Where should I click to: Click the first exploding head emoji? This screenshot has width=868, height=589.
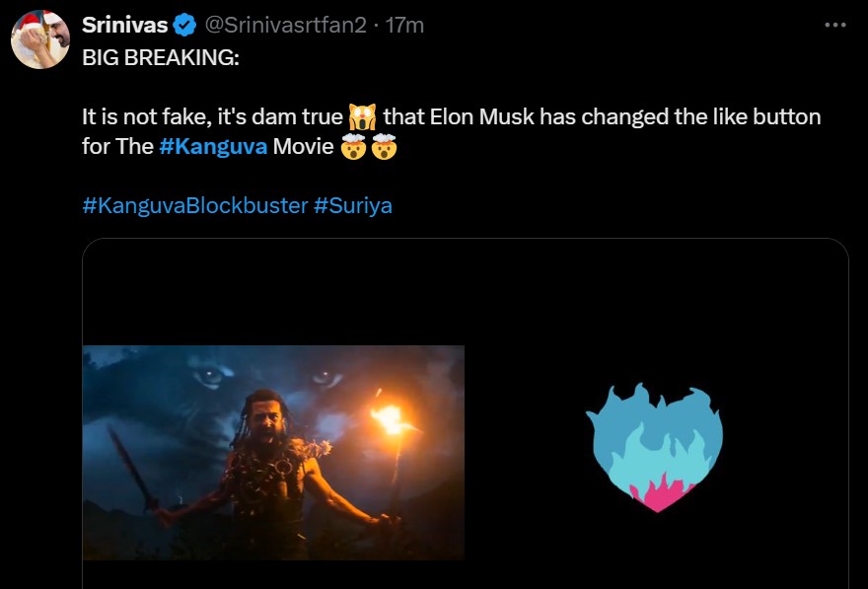click(x=353, y=149)
